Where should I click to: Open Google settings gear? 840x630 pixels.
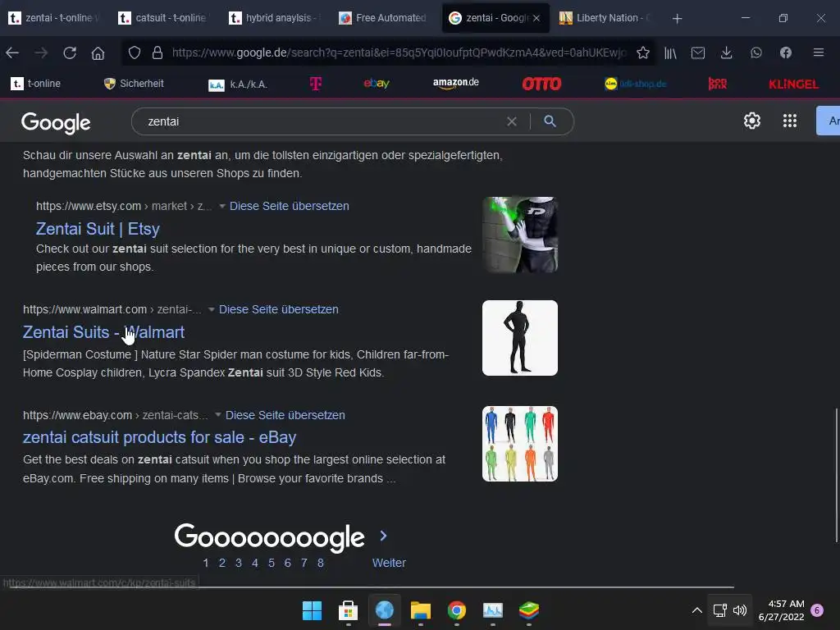(752, 121)
